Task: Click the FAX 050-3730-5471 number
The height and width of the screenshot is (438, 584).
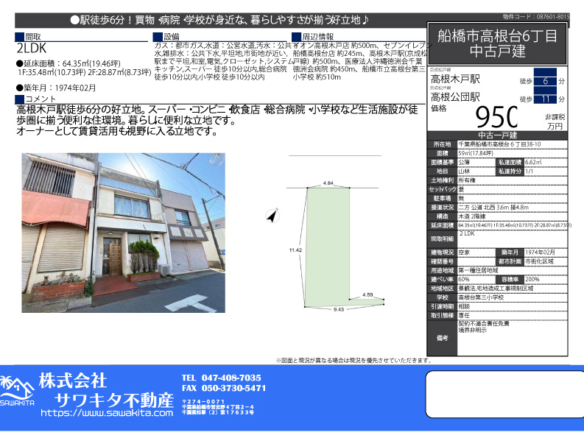Action: pyautogui.click(x=224, y=388)
